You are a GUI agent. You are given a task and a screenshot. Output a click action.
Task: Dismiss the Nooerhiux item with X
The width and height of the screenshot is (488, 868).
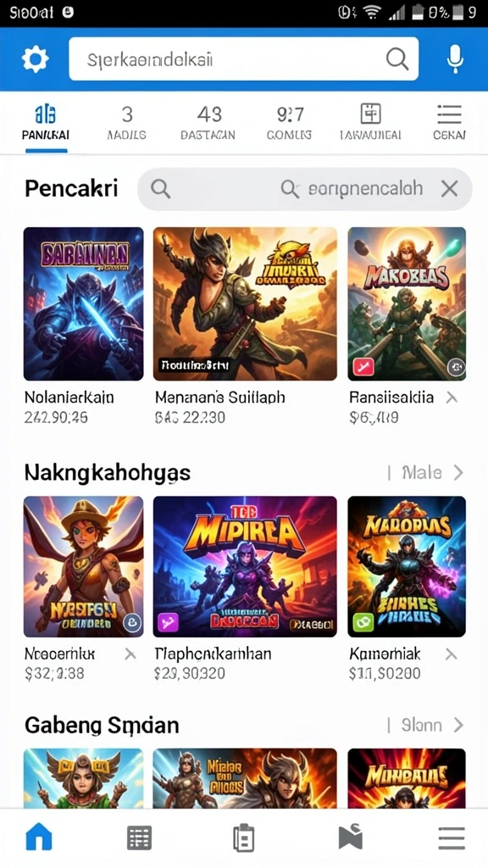(130, 655)
